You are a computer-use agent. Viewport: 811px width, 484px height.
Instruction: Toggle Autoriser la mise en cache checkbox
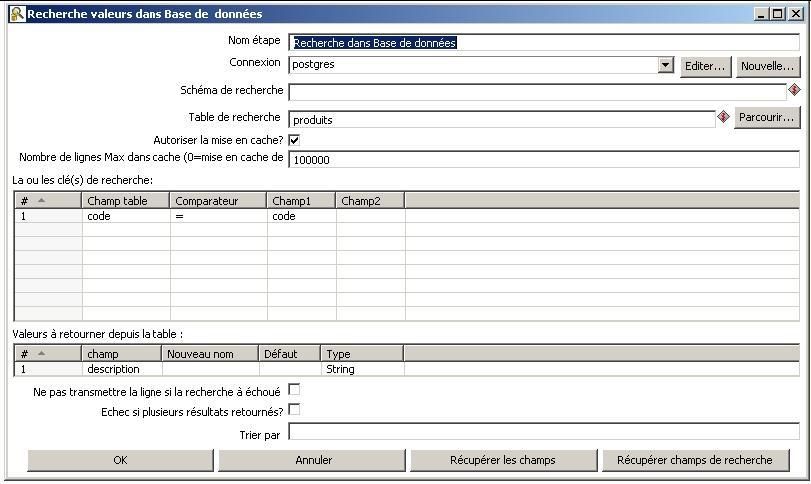tap(294, 140)
